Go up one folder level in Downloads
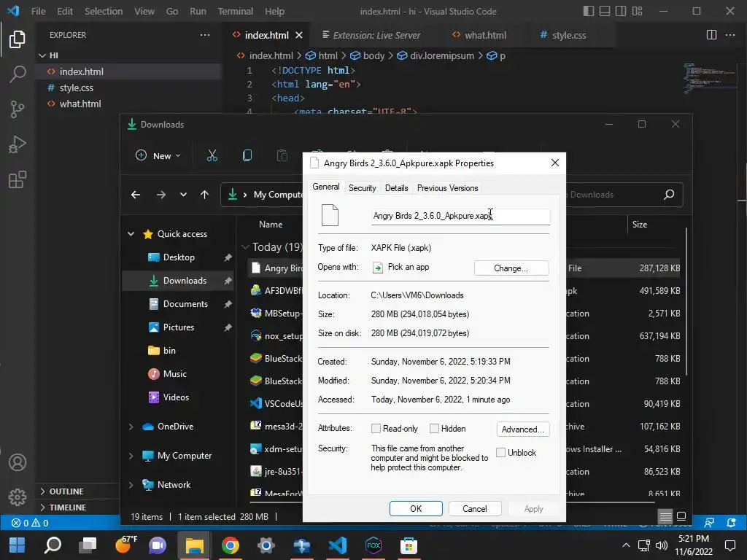Viewport: 747px width, 560px height. pyautogui.click(x=204, y=194)
